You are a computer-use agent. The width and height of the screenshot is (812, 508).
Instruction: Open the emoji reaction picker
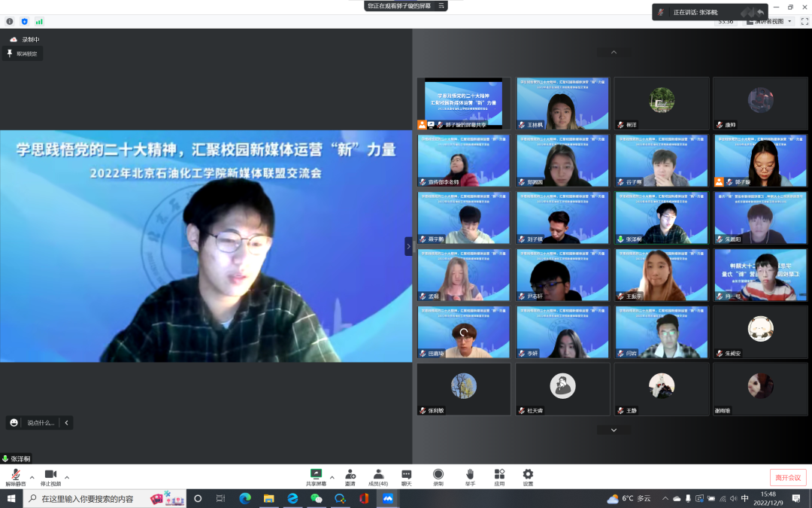[x=14, y=423]
